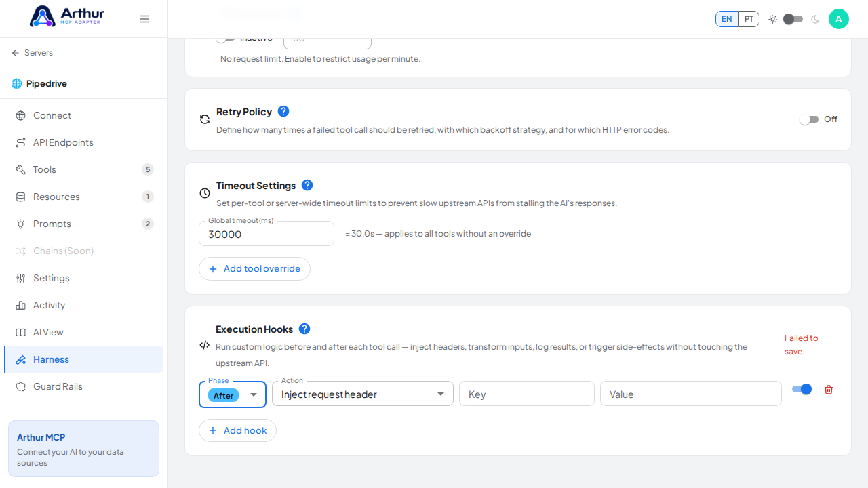Viewport: 868px width, 488px height.
Task: Open the Retry Policy help icon
Action: point(283,111)
